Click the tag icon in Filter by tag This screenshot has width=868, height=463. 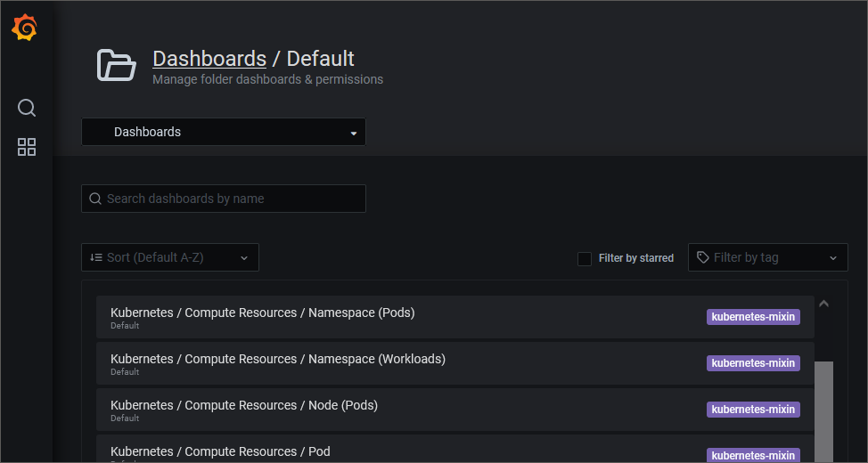pos(703,257)
